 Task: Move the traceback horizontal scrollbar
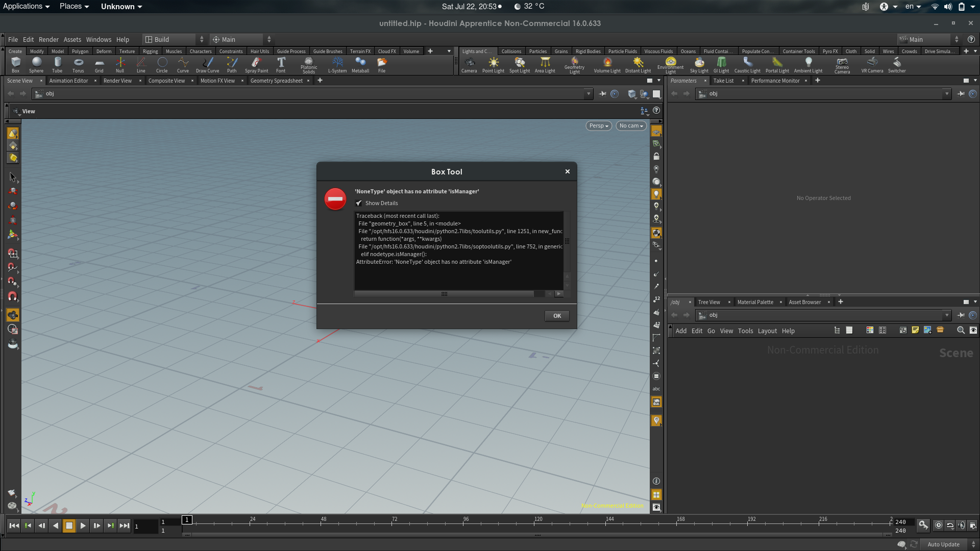coord(444,294)
